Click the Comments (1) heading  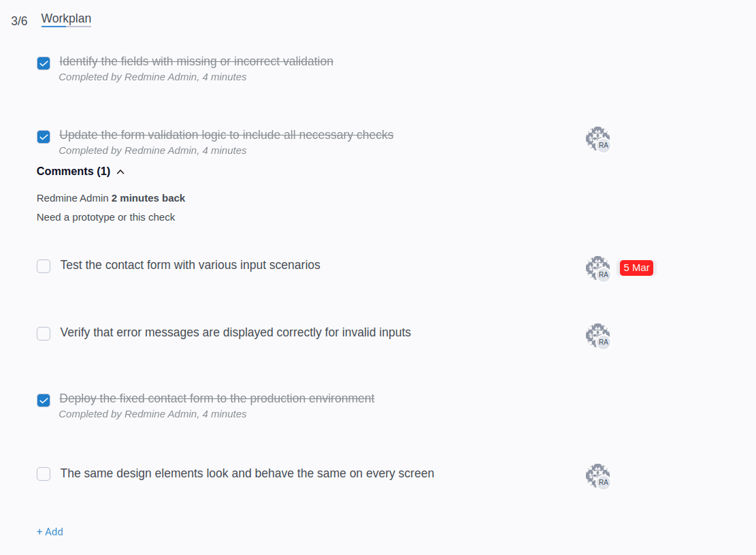coord(73,172)
